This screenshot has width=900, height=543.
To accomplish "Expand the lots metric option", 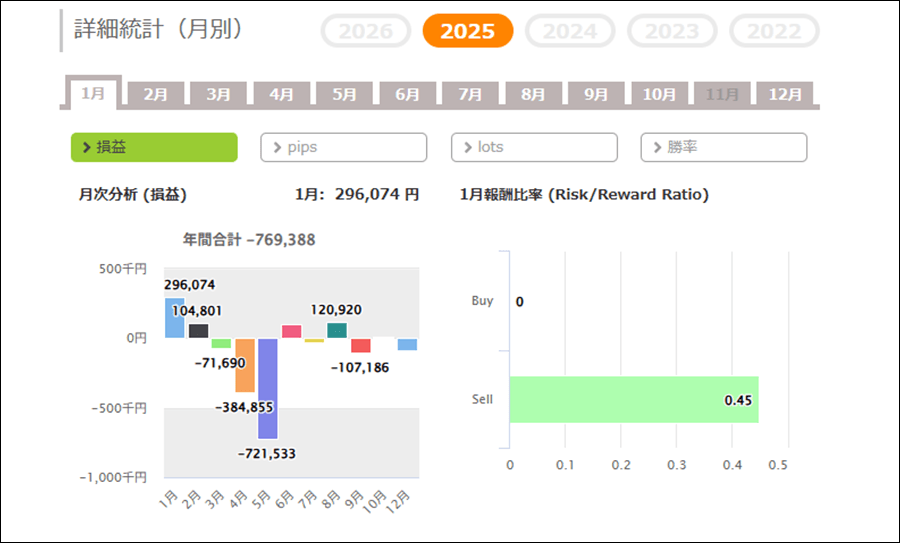I will (x=534, y=147).
